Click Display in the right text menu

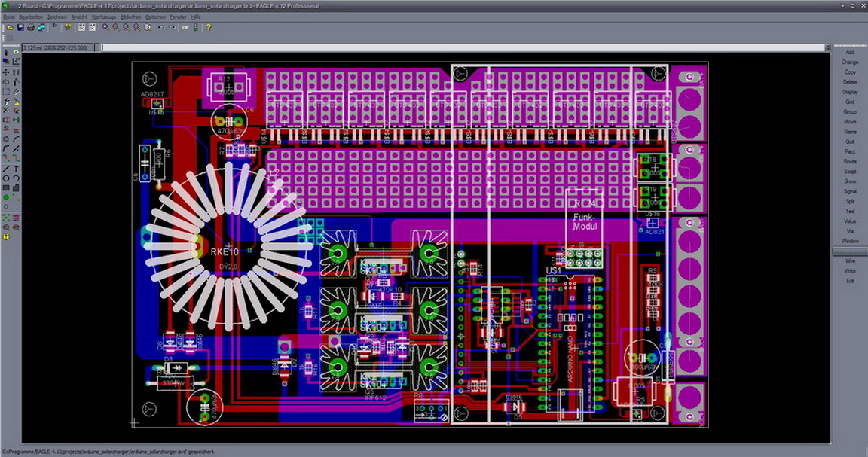[x=850, y=92]
